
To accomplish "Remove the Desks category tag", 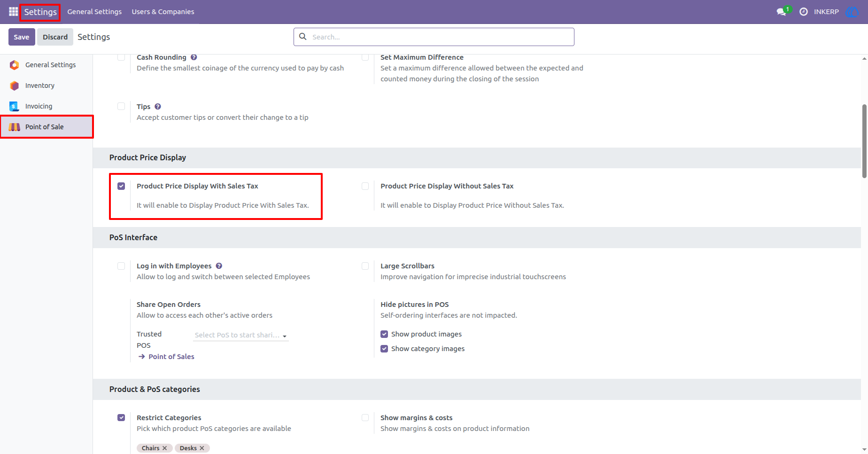I will click(x=202, y=448).
